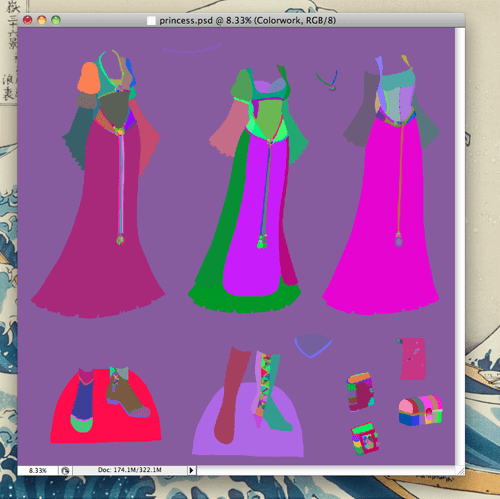The width and height of the screenshot is (500, 499).
Task: Click the Doc: 174.1M/322.1M info area
Action: pos(130,470)
